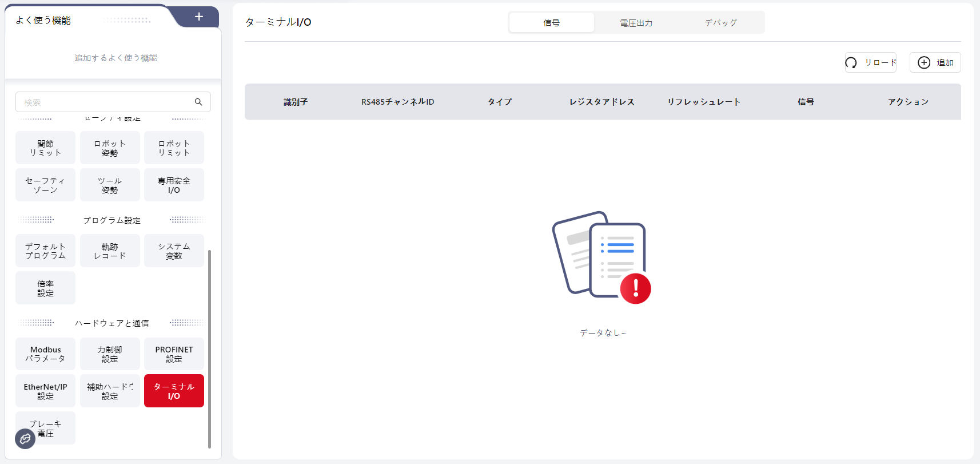Click the circled plus 追加 icon

pos(924,62)
